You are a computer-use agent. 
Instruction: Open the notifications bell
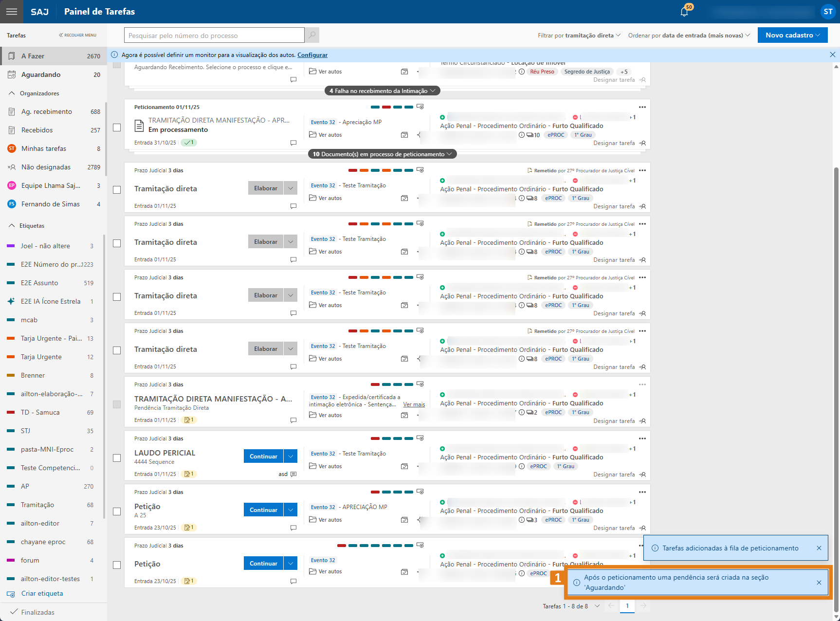pos(684,12)
